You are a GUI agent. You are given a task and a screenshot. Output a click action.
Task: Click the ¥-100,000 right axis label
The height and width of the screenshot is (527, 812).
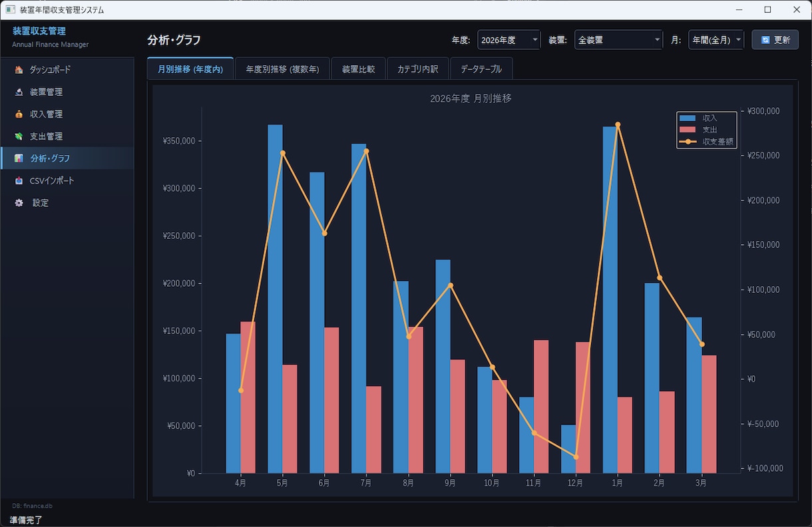pos(765,468)
